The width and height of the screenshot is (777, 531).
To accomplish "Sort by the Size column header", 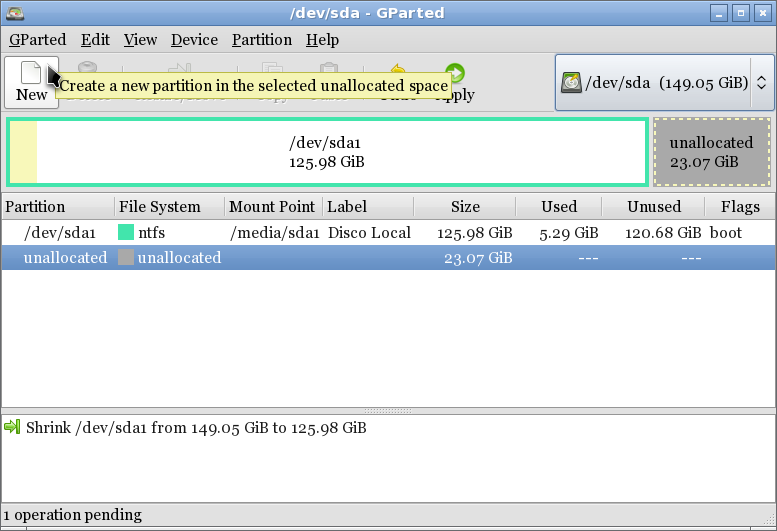I will (465, 207).
